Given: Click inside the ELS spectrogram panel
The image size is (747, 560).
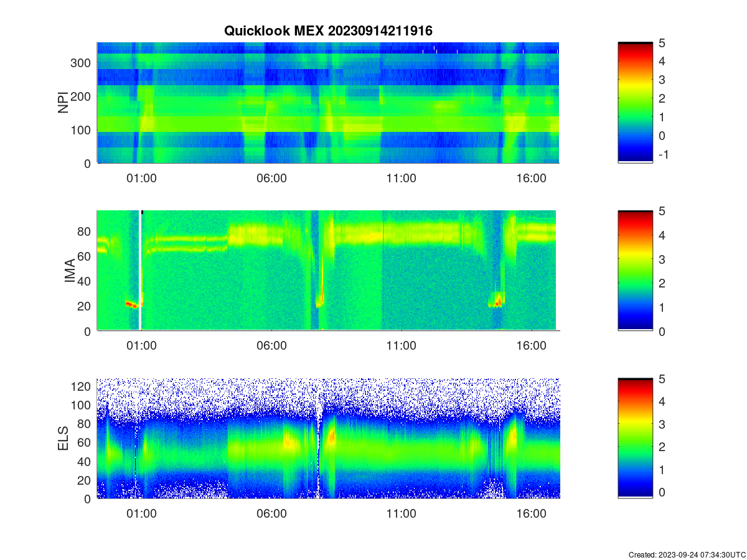Looking at the screenshot, I should coord(328,439).
